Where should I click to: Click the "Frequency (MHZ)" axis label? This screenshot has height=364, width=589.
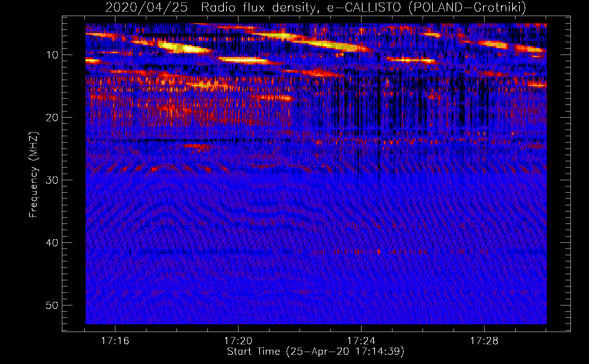coord(33,175)
